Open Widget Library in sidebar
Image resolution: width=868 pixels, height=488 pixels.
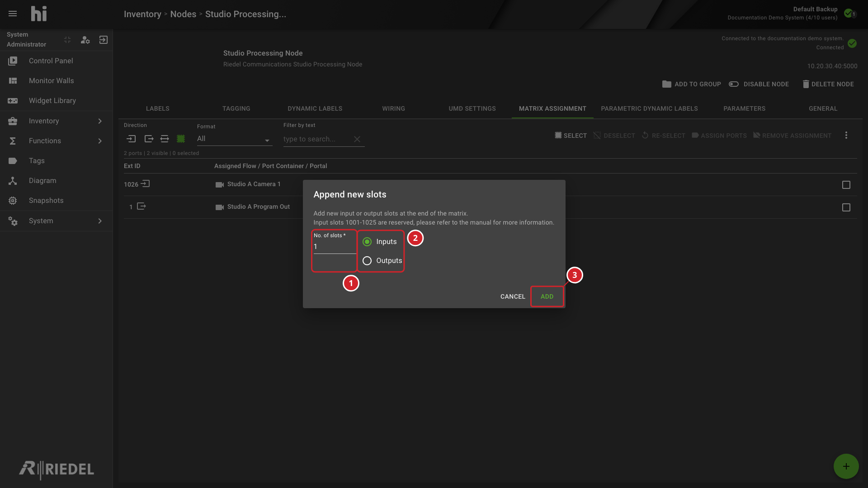(x=56, y=100)
